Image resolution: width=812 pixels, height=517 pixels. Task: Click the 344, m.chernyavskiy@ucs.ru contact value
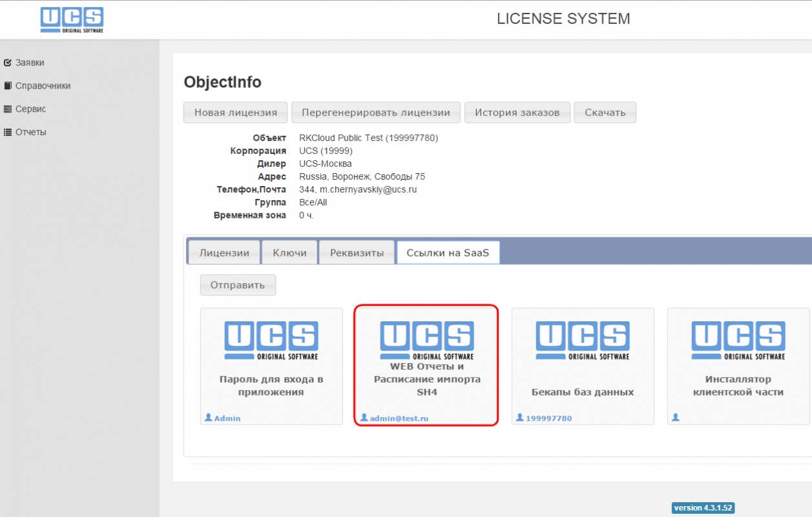[358, 189]
